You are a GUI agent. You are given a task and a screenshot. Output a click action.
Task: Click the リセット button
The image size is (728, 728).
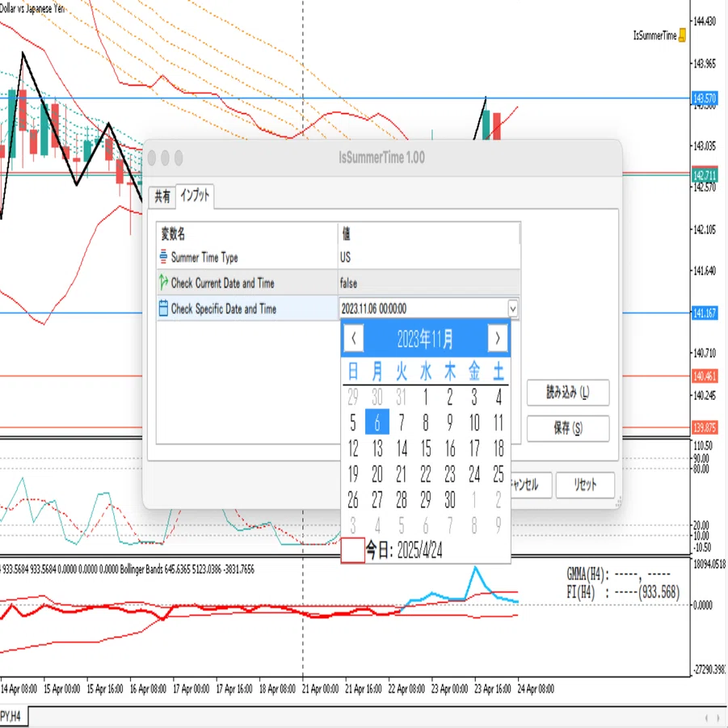tap(585, 485)
